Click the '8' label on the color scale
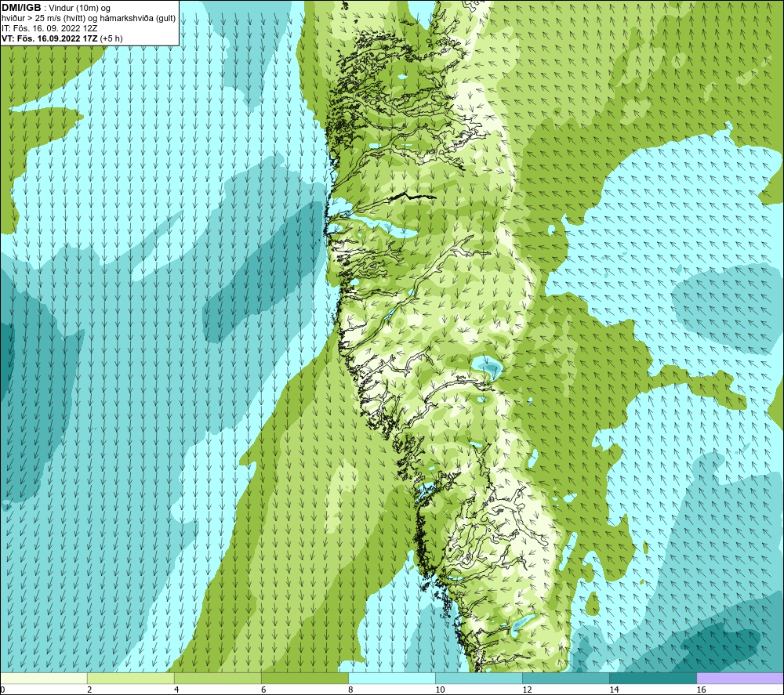 pyautogui.click(x=350, y=690)
